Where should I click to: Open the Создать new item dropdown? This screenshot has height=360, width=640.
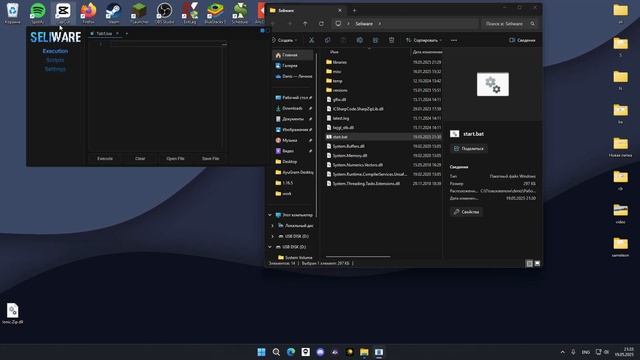tap(285, 40)
